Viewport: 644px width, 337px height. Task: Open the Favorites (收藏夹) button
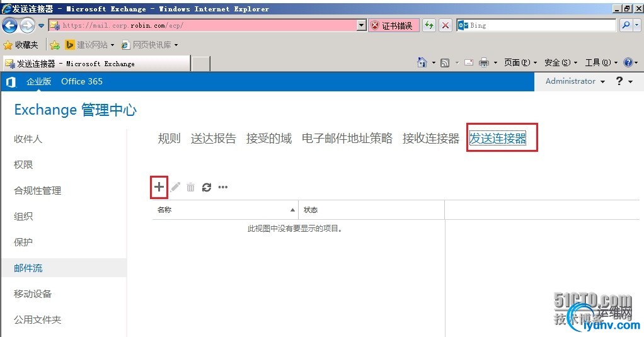[21, 45]
